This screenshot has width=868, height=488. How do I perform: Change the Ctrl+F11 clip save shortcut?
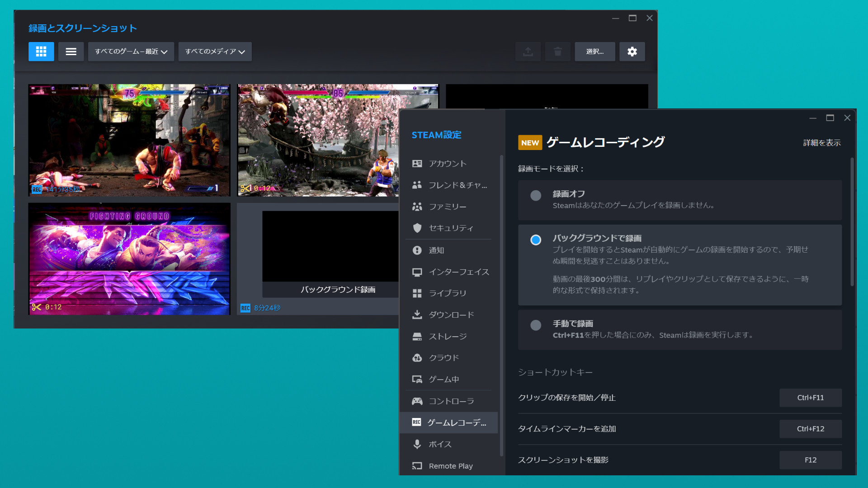tap(811, 398)
